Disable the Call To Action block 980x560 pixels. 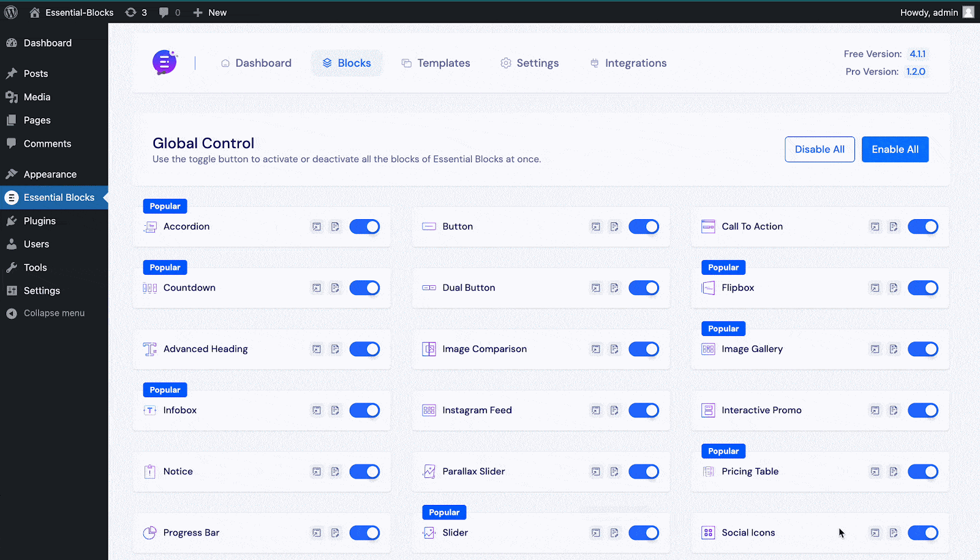[x=923, y=226]
